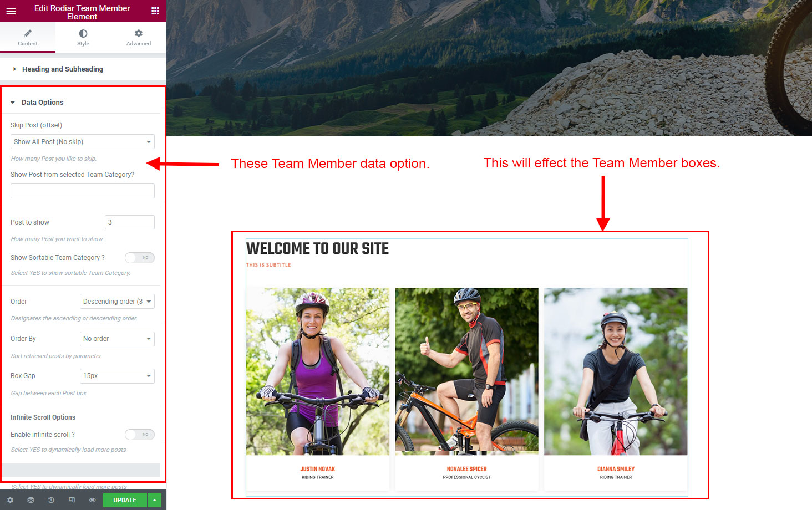Open the Settings gear in bottom bar

[x=10, y=500]
